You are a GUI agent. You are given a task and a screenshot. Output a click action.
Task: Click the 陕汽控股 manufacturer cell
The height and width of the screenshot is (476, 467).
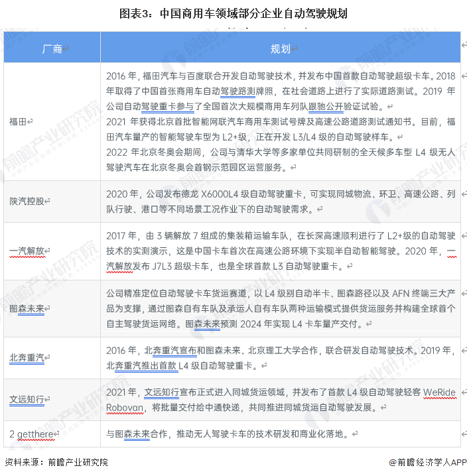click(52, 202)
